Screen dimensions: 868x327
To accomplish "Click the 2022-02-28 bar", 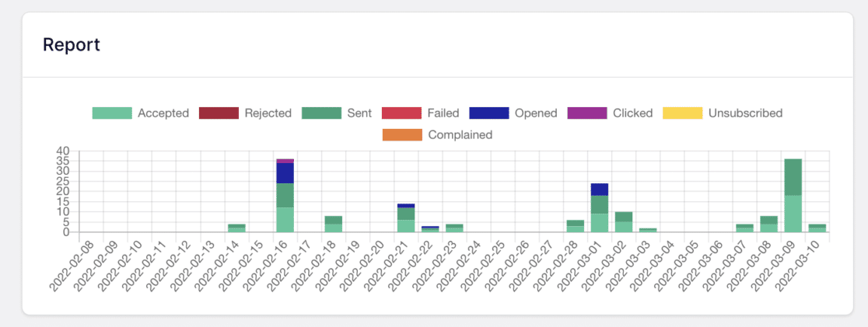I will (x=575, y=226).
